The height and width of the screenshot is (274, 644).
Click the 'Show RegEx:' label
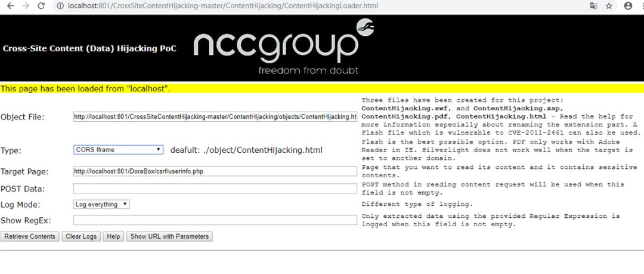(26, 220)
